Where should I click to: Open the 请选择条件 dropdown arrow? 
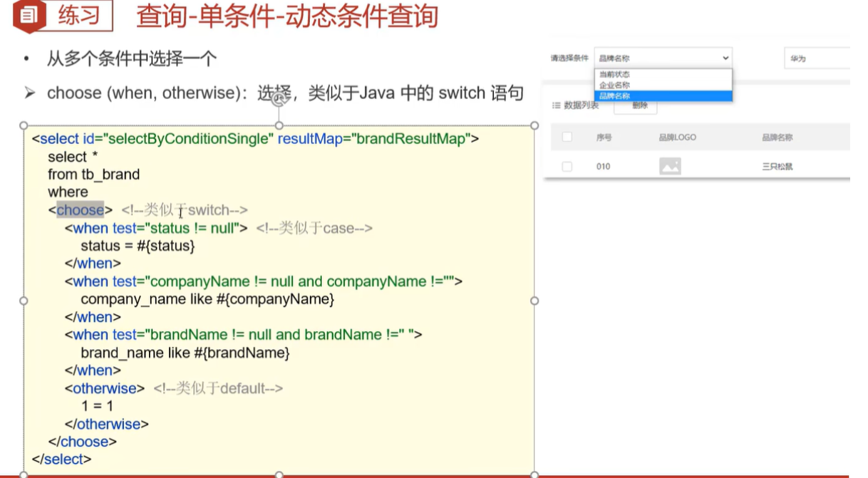(725, 58)
